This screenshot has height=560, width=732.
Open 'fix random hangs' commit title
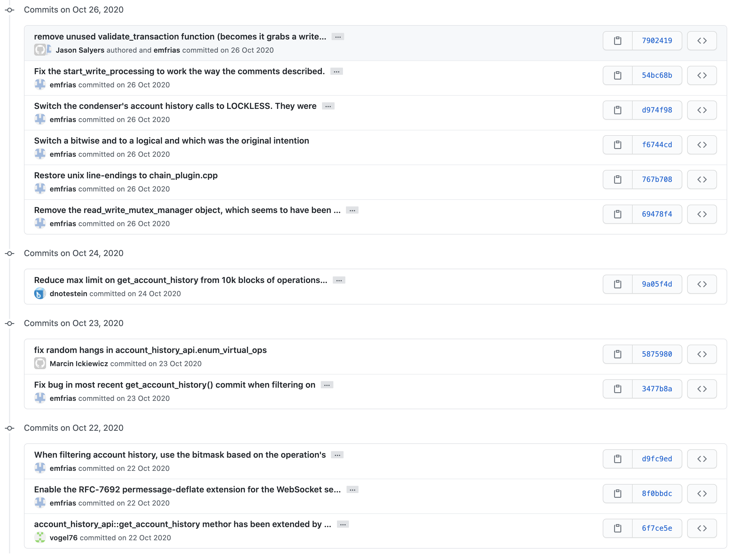coord(150,350)
